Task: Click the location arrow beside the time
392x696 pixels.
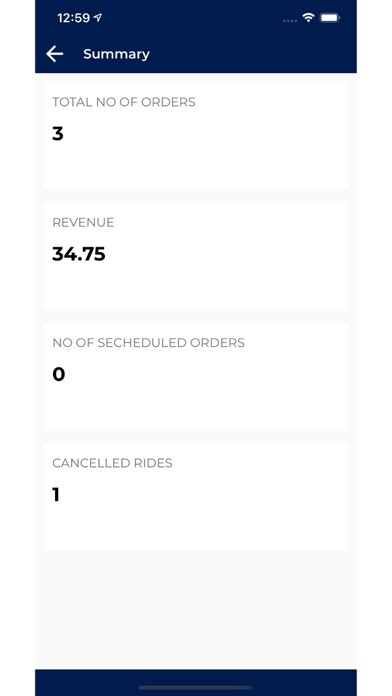Action: click(x=98, y=18)
